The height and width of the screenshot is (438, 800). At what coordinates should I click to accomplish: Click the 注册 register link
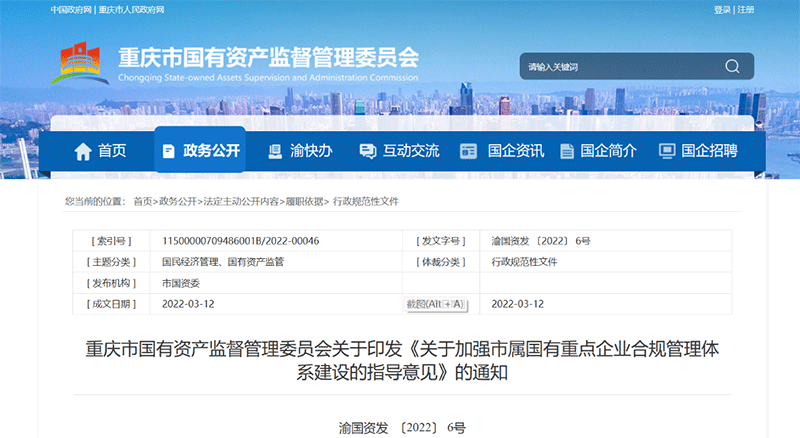(746, 9)
